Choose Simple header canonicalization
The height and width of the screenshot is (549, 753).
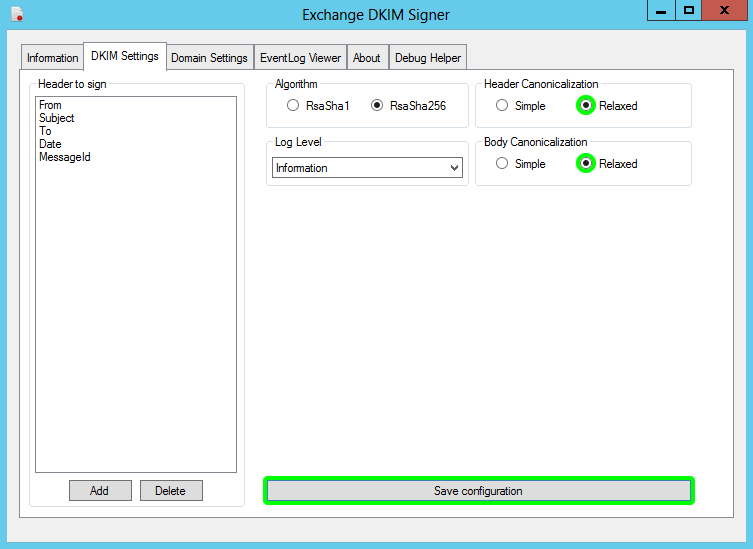(x=502, y=106)
